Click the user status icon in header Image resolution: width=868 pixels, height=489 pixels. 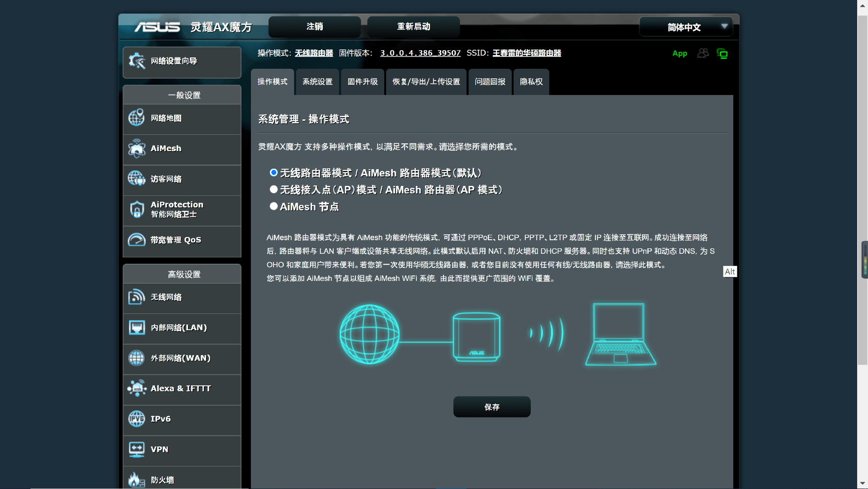click(703, 53)
